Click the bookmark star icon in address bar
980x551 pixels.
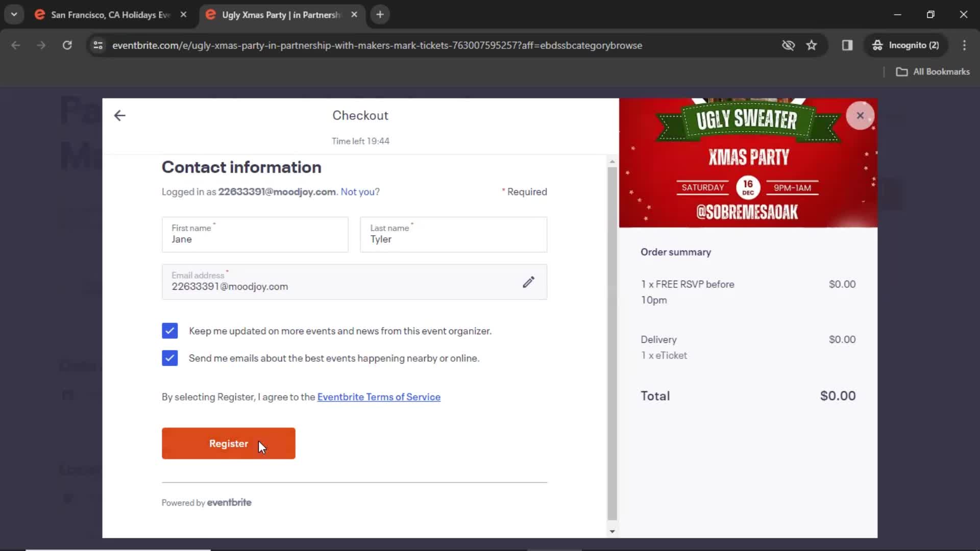(812, 45)
